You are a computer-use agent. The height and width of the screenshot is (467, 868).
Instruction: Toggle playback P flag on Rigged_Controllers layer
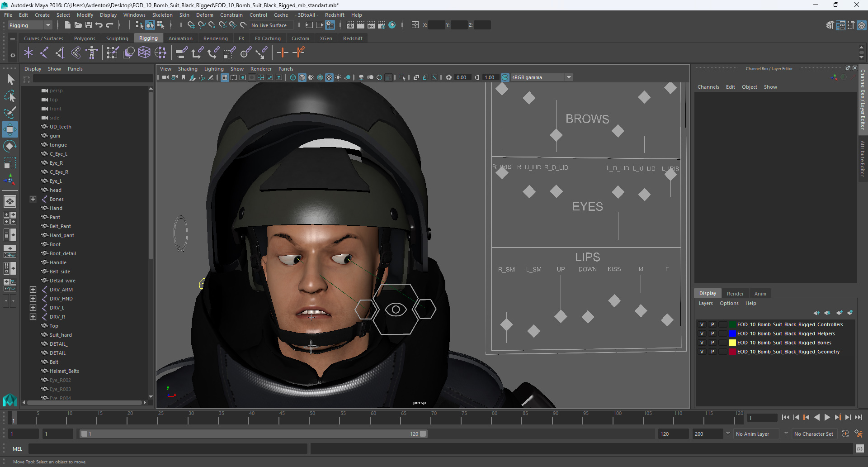click(x=712, y=324)
